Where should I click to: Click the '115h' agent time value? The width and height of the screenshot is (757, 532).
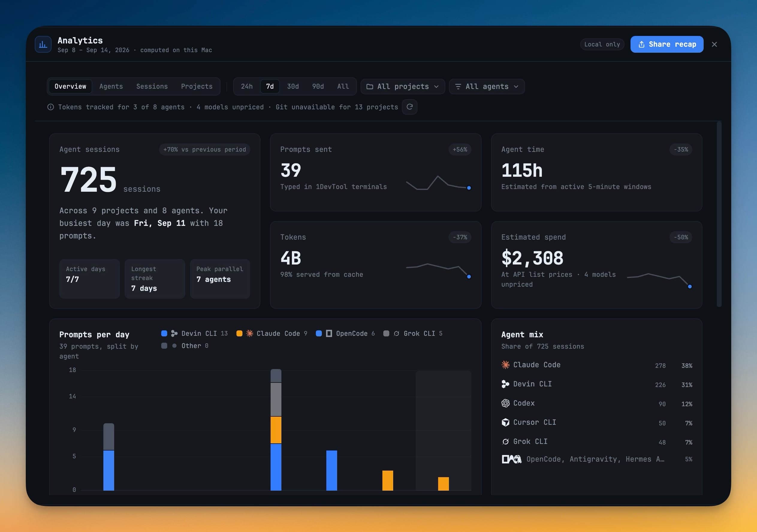click(x=522, y=170)
